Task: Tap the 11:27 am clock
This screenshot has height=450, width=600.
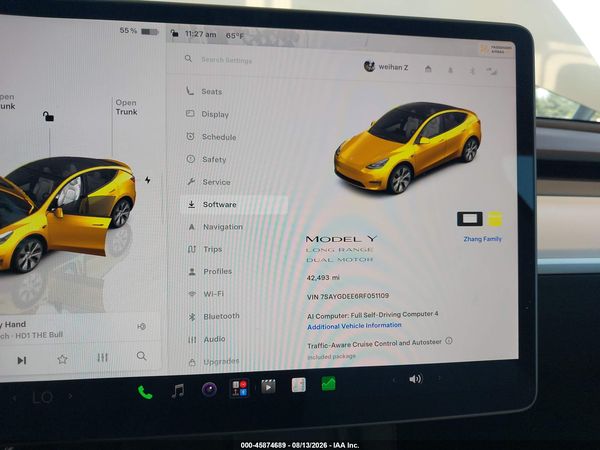Action: point(201,34)
